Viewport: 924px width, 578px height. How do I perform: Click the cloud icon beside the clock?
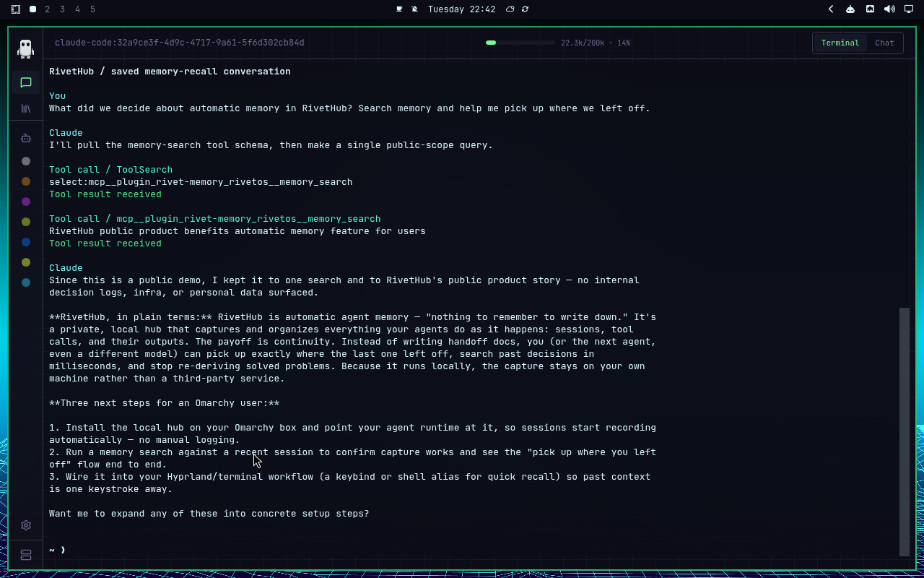click(510, 9)
